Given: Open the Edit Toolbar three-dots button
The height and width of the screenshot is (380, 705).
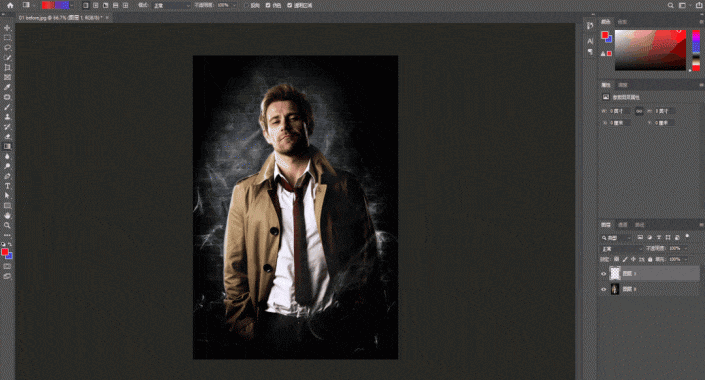Looking at the screenshot, I should point(7,235).
